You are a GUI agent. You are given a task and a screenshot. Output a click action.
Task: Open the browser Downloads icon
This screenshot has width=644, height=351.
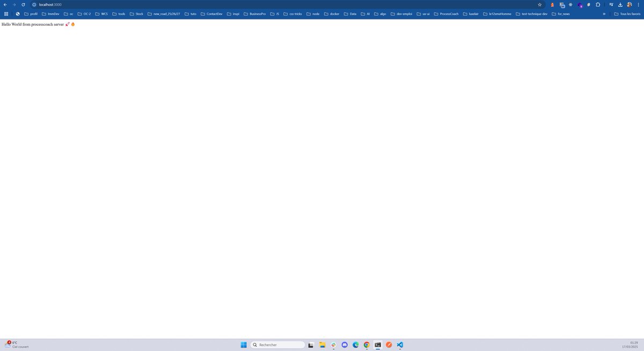pos(620,4)
